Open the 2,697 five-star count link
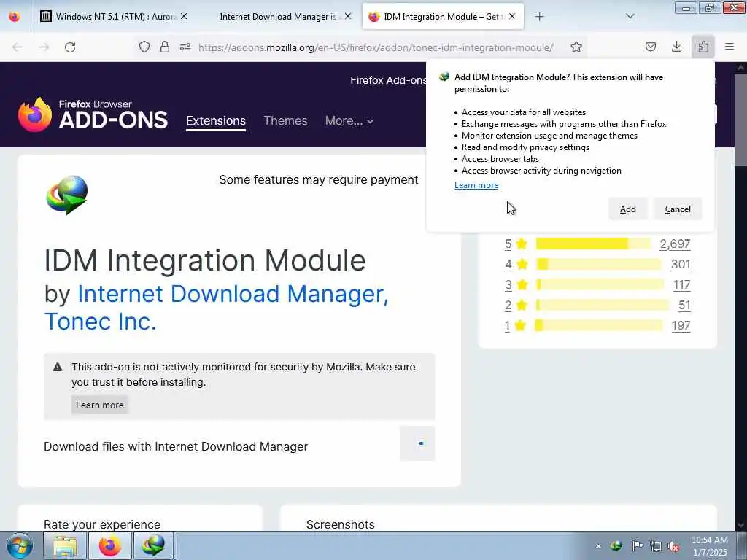The height and width of the screenshot is (560, 747). click(675, 244)
